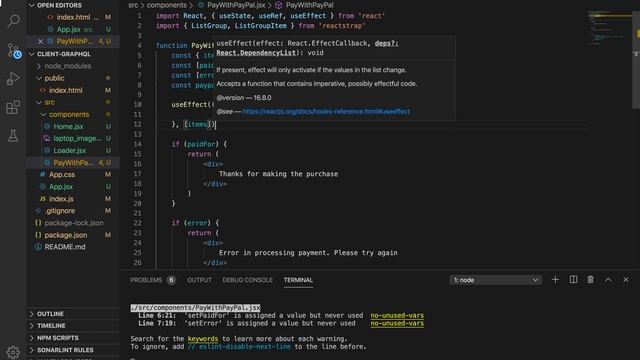
Task: Click the App.css hash icon
Action: 42,175
